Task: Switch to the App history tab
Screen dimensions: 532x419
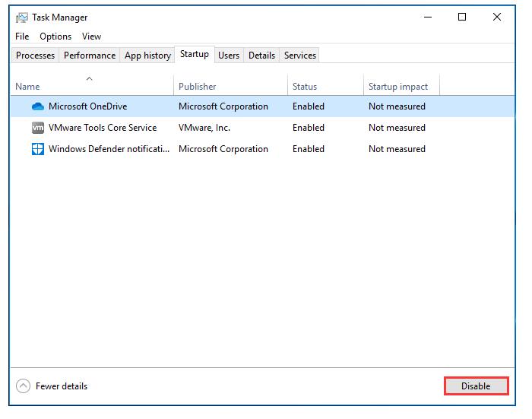Action: [x=147, y=56]
